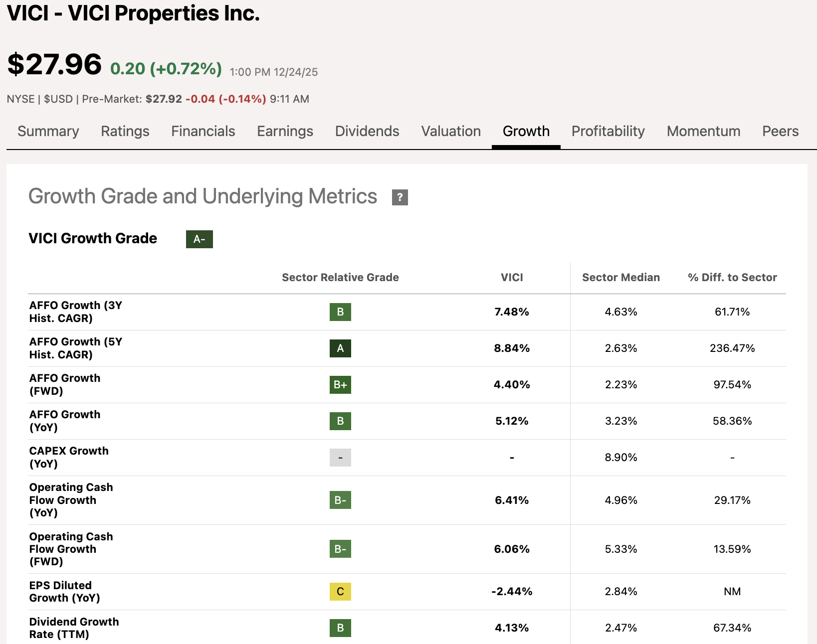Select the 8.90% CAPEX sector median
The width and height of the screenshot is (817, 644).
point(621,458)
